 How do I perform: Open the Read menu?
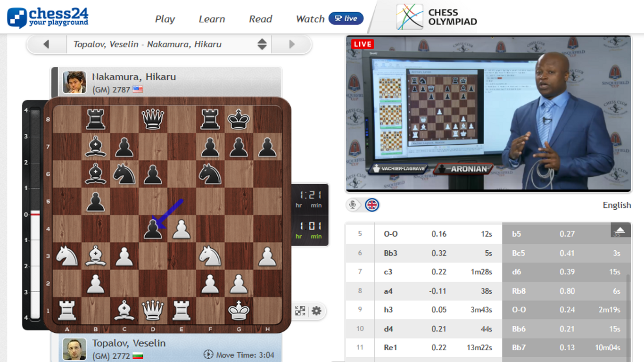pyautogui.click(x=261, y=19)
